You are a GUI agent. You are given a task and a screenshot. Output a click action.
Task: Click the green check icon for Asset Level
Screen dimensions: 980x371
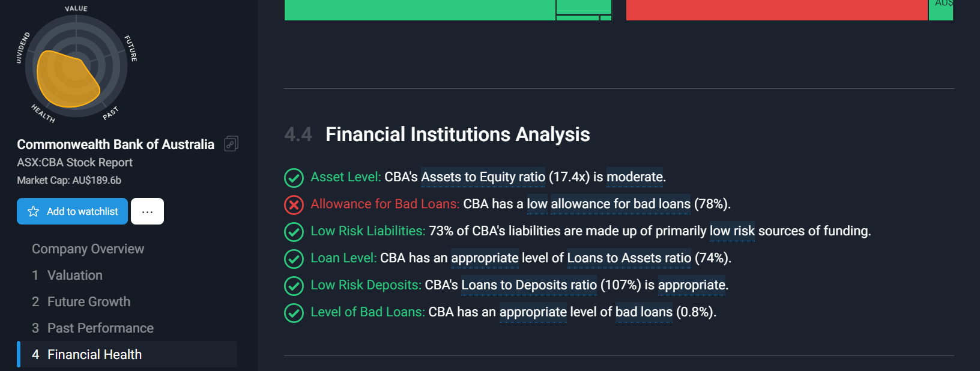[x=294, y=178]
